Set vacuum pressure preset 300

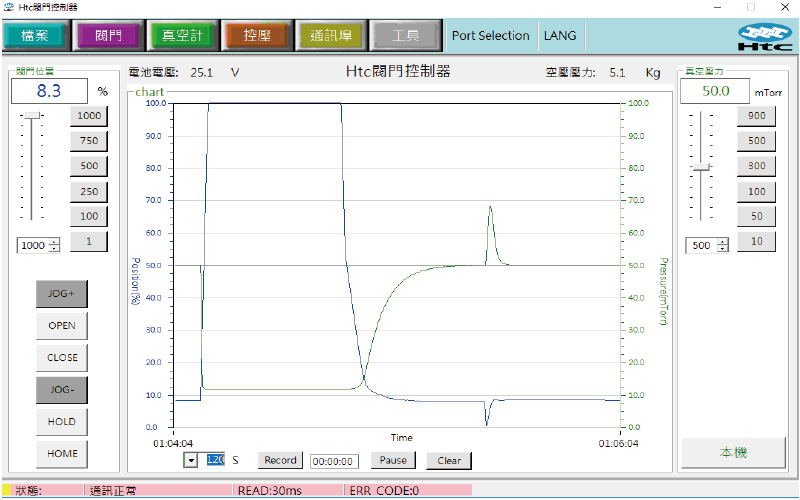[x=756, y=166]
